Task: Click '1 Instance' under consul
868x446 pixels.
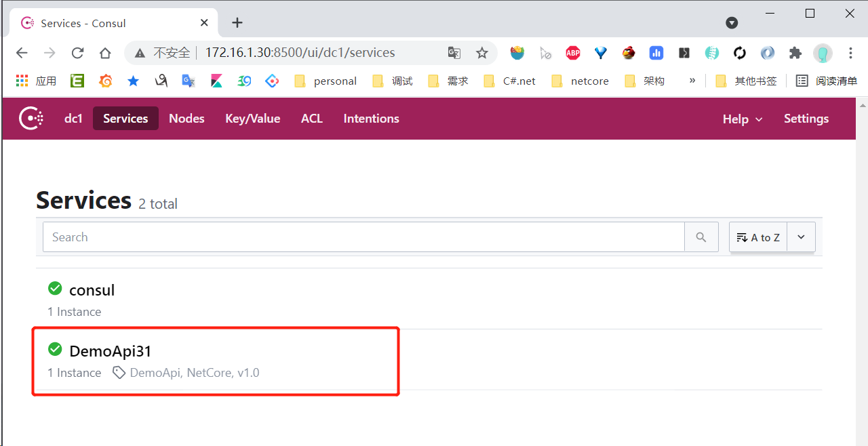Action: 75,312
